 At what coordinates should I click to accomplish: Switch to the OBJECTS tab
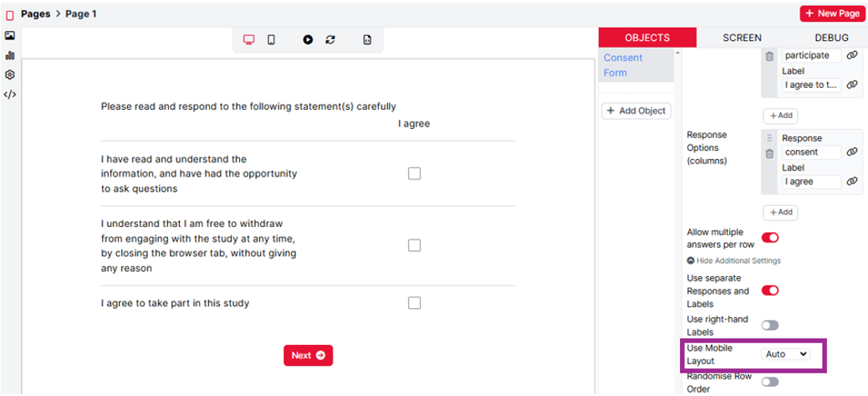click(647, 38)
